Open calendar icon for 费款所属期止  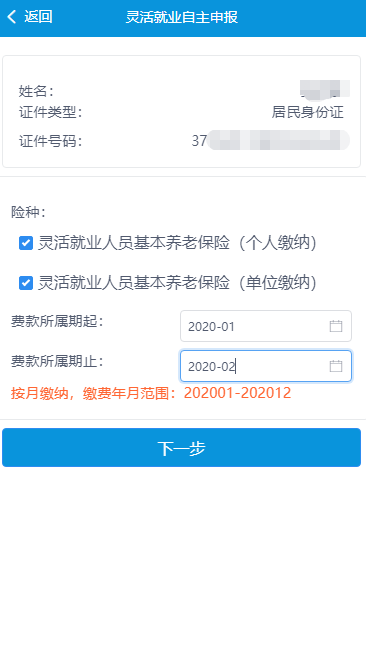(336, 366)
